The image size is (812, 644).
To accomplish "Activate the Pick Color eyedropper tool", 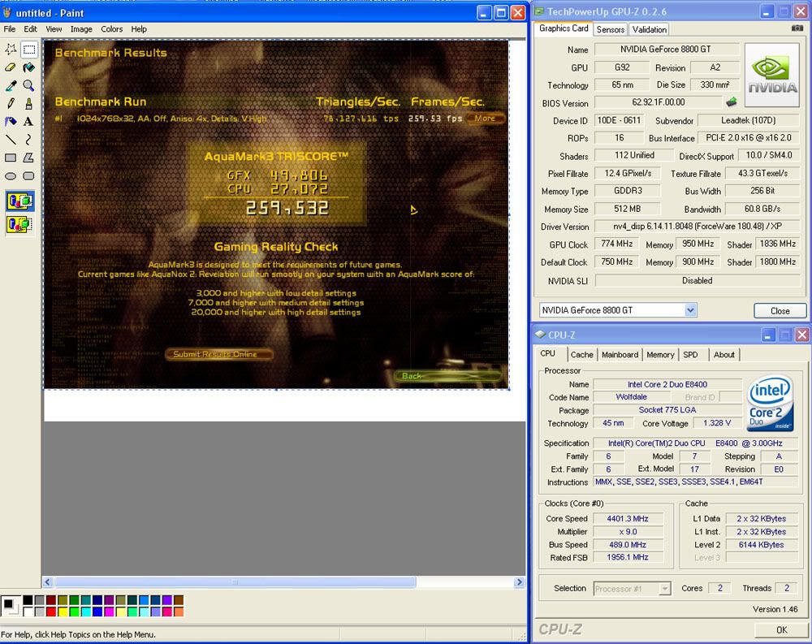I will pos(11,86).
